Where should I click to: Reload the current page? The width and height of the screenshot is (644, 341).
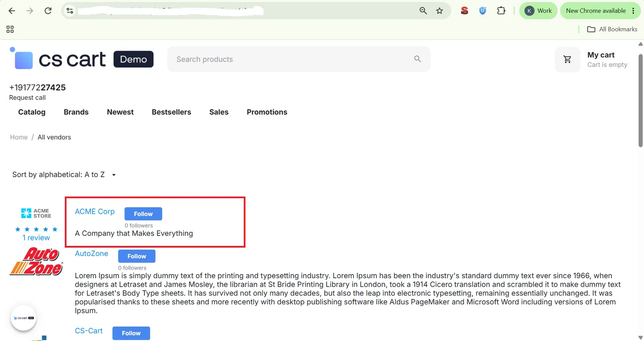coord(48,11)
